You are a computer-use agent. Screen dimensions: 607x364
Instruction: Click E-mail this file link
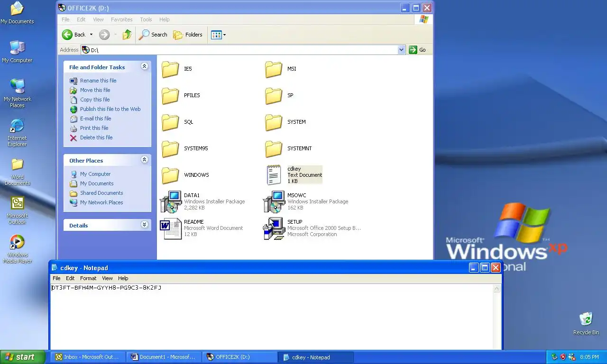coord(95,118)
